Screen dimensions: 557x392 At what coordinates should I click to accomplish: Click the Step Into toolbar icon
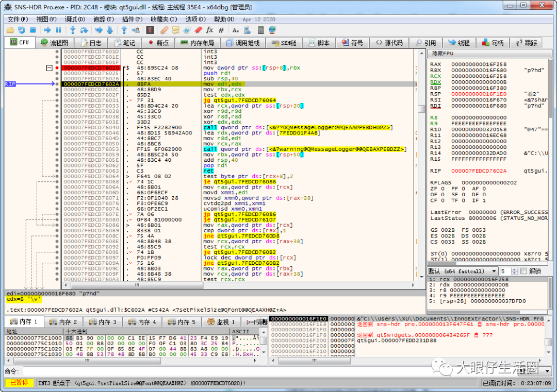pos(73,30)
